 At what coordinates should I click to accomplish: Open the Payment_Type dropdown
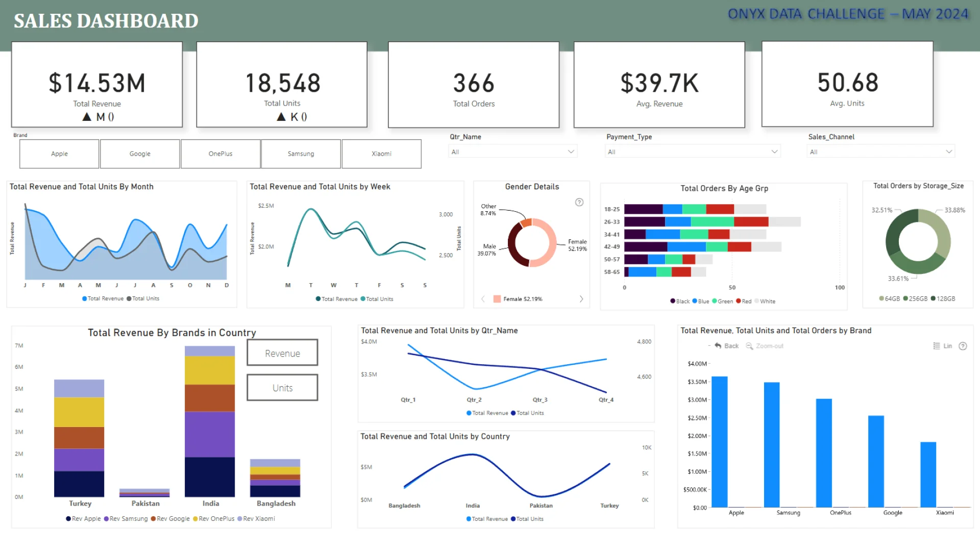(x=774, y=152)
